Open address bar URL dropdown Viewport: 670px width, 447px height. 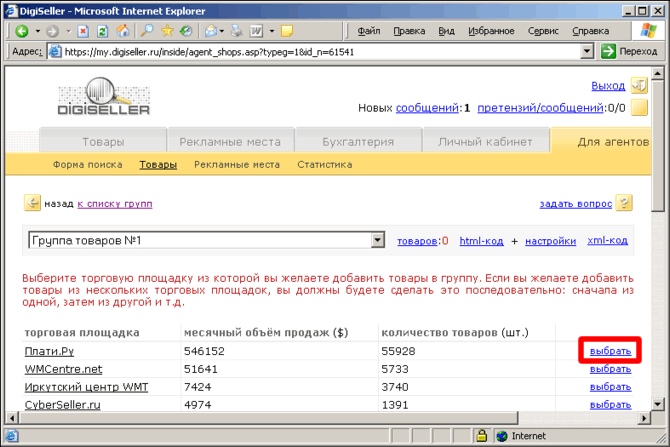pos(588,52)
